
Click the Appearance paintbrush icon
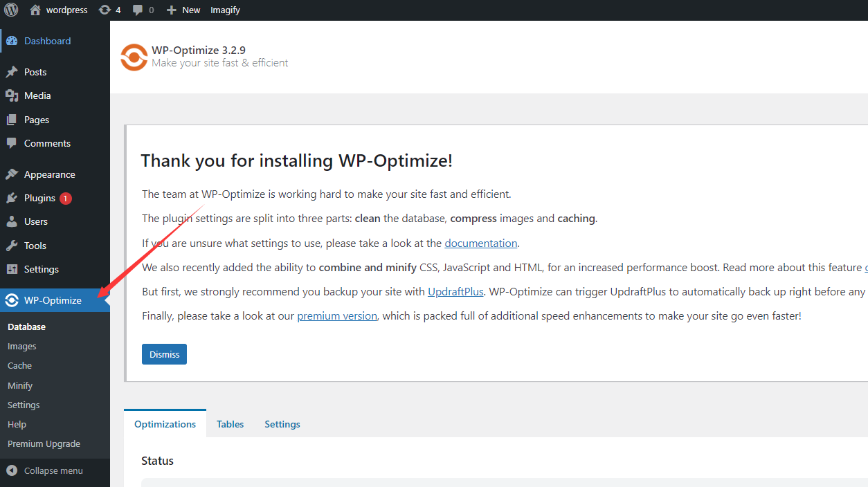click(x=12, y=174)
